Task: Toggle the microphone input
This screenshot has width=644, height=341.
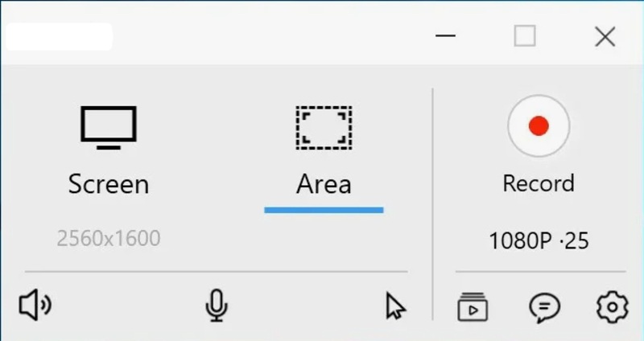Action: 216,306
